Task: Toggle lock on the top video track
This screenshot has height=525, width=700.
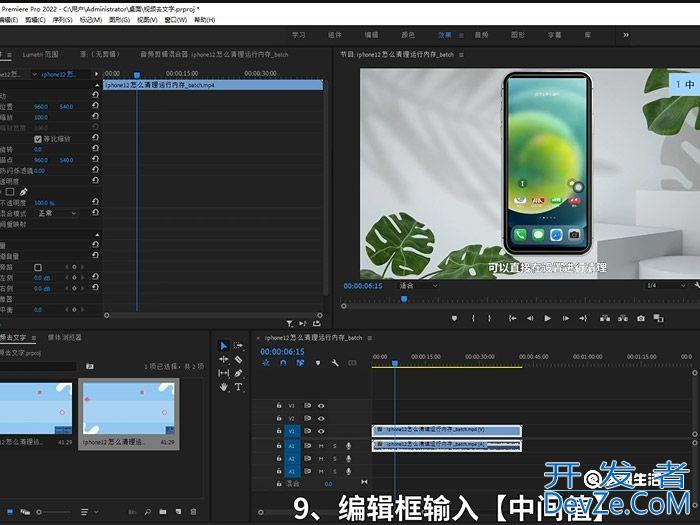Action: pyautogui.click(x=279, y=406)
